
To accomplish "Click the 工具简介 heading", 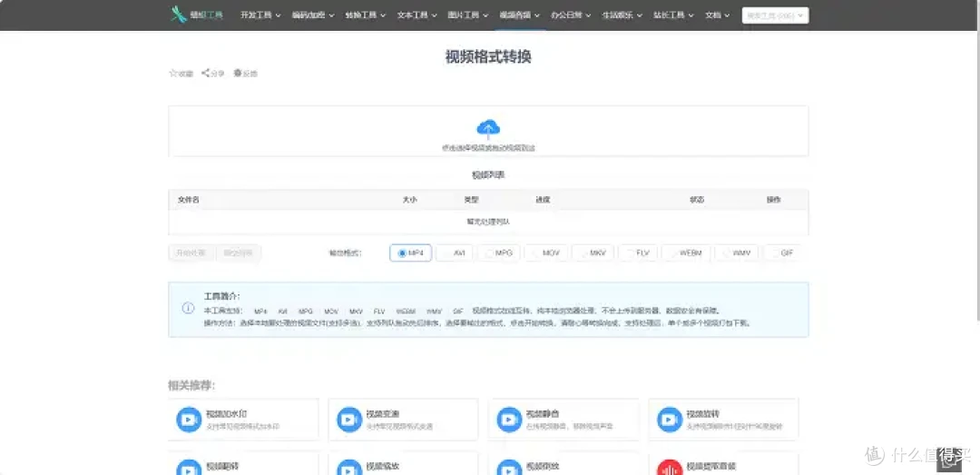I will click(222, 296).
